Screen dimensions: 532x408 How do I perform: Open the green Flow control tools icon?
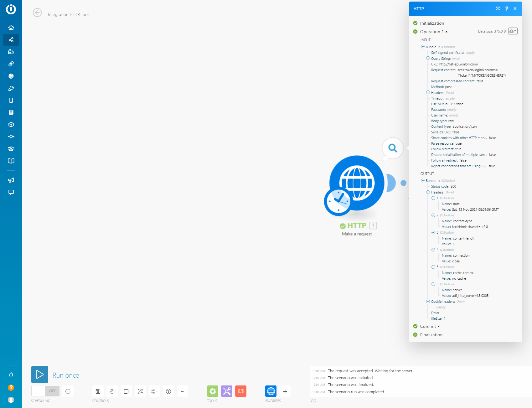point(213,391)
